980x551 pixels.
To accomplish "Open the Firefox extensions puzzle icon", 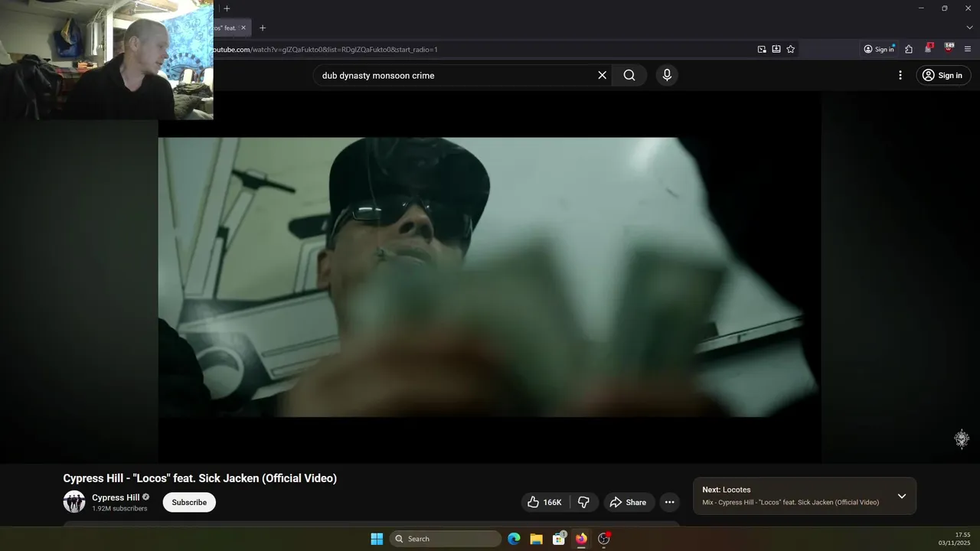I will click(x=909, y=49).
